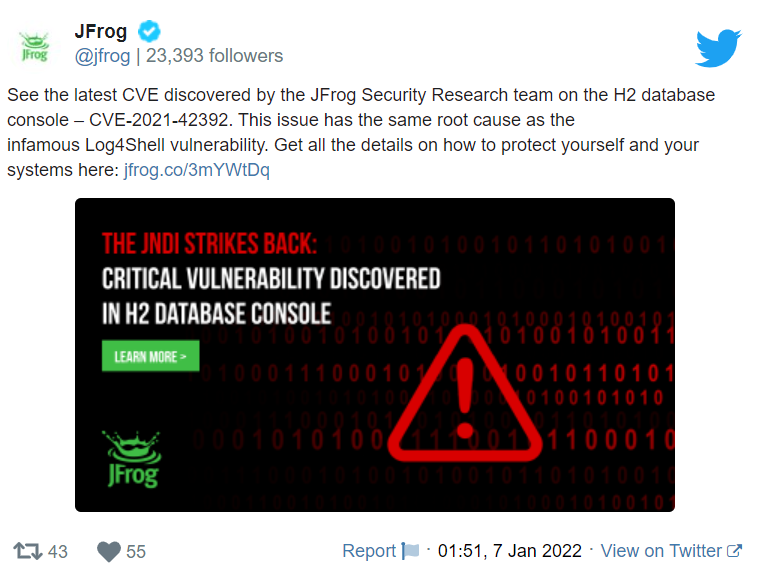Click the like count of 55
The width and height of the screenshot is (761, 581).
[x=136, y=551]
